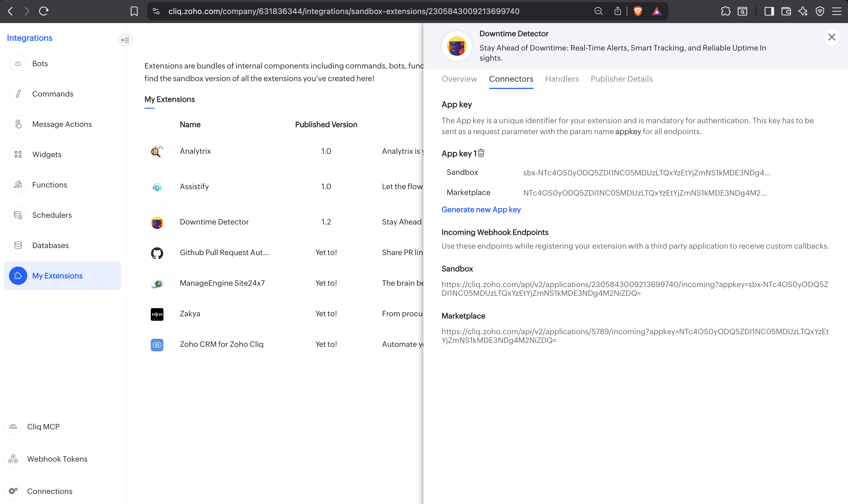Toggle the browser sidebar panel

[769, 11]
